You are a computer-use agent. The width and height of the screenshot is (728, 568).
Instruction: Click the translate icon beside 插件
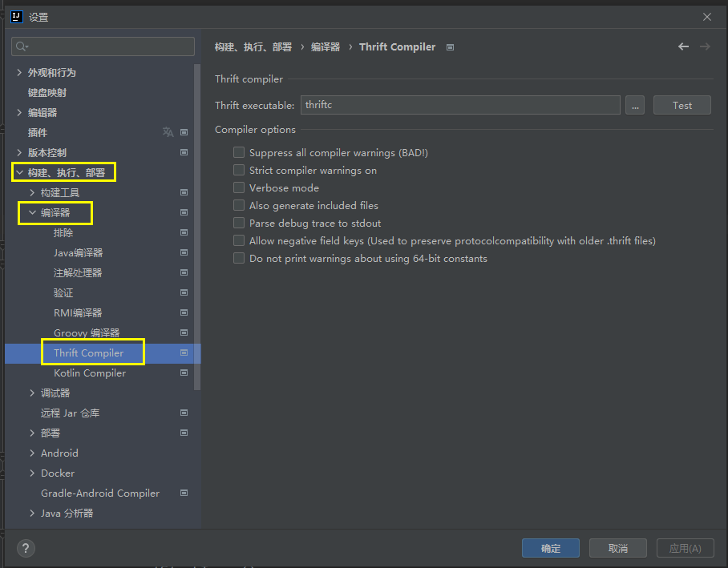click(168, 132)
